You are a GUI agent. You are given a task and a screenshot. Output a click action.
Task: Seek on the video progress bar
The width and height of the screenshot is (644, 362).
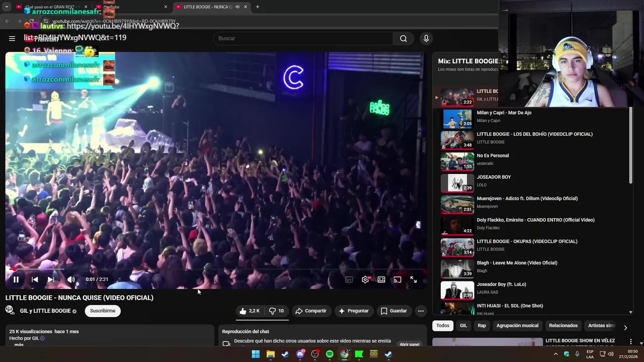[x=215, y=269]
